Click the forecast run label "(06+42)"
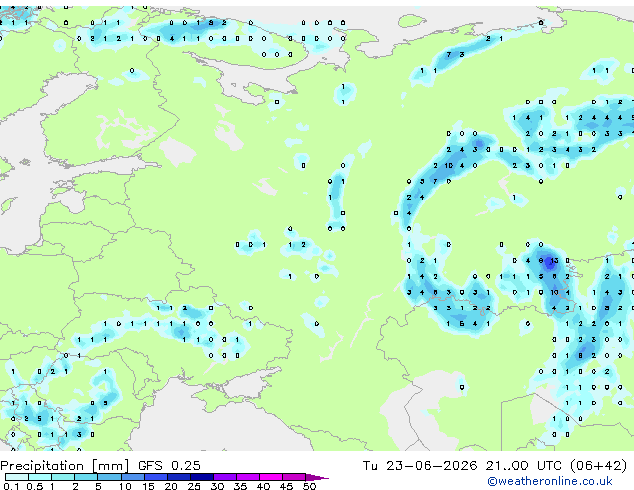Viewport: 634px width, 490px height. tap(598, 466)
